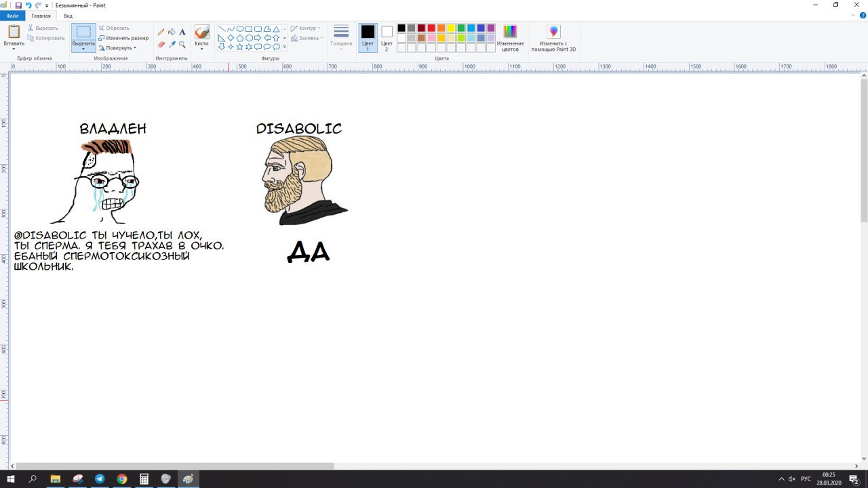Screen dimensions: 868x488
Task: Choose the Four-point star shape
Action: click(231, 47)
